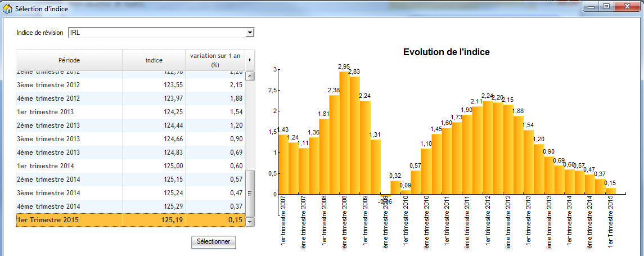The width and height of the screenshot is (644, 256).
Task: Click the chart bar labeled 1,10
Action: [426, 171]
